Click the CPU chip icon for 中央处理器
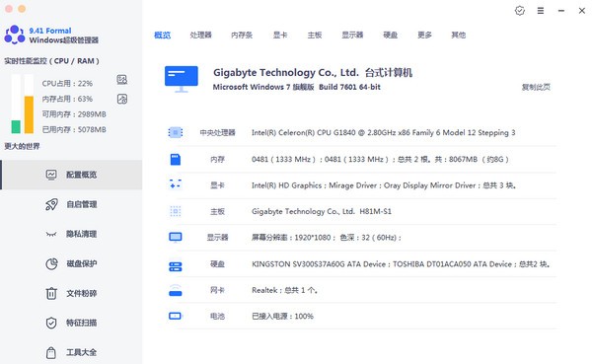 pyautogui.click(x=176, y=132)
